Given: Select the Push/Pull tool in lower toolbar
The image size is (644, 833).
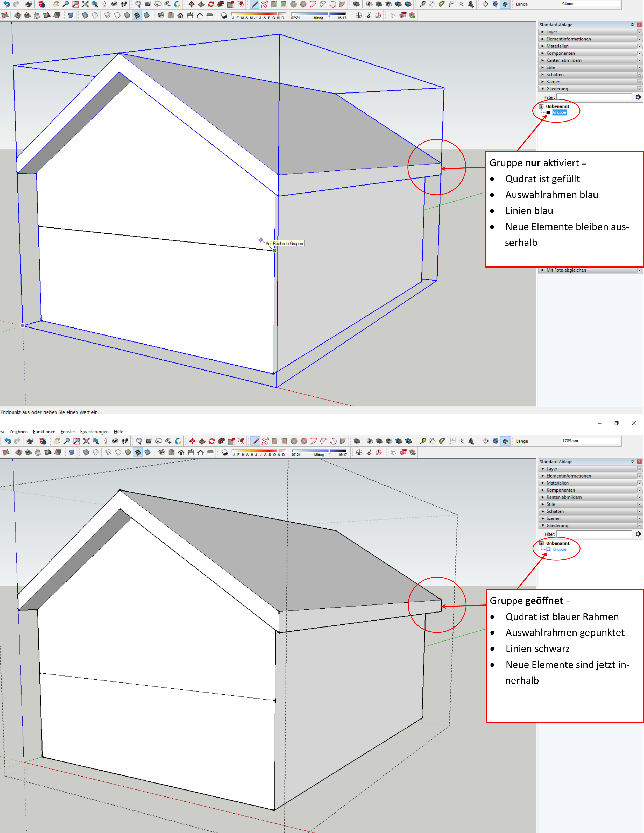Looking at the screenshot, I should tap(202, 441).
